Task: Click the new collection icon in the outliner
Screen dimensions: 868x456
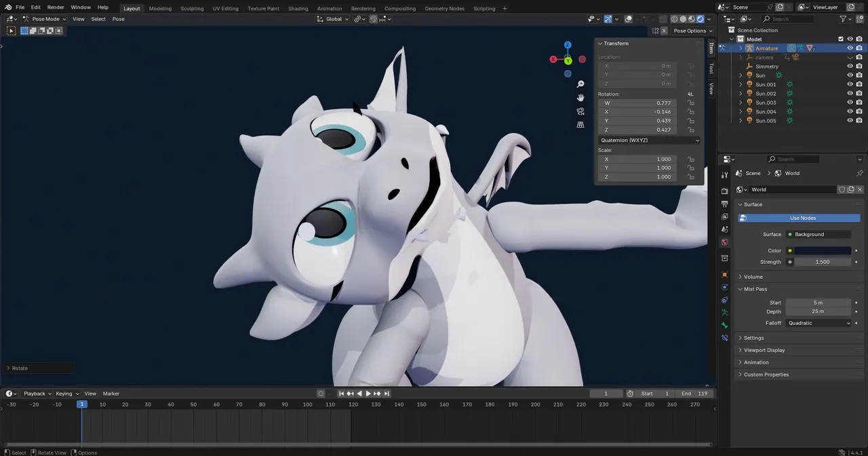Action: pos(861,19)
